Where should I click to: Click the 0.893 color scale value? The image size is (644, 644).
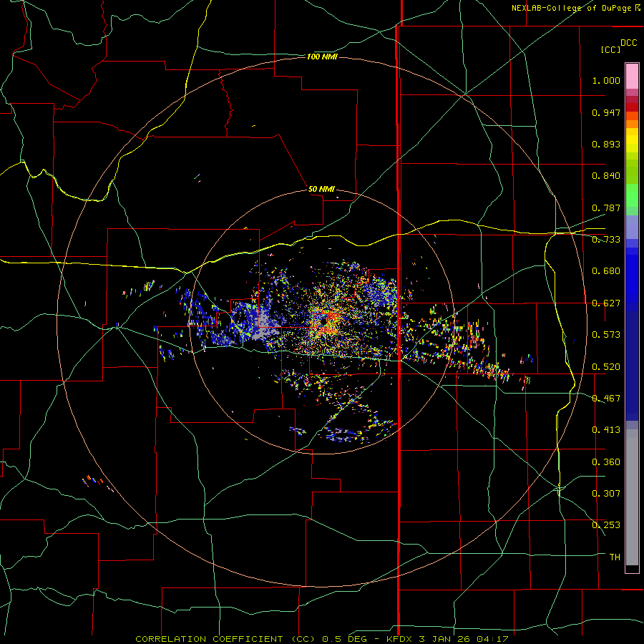click(606, 144)
